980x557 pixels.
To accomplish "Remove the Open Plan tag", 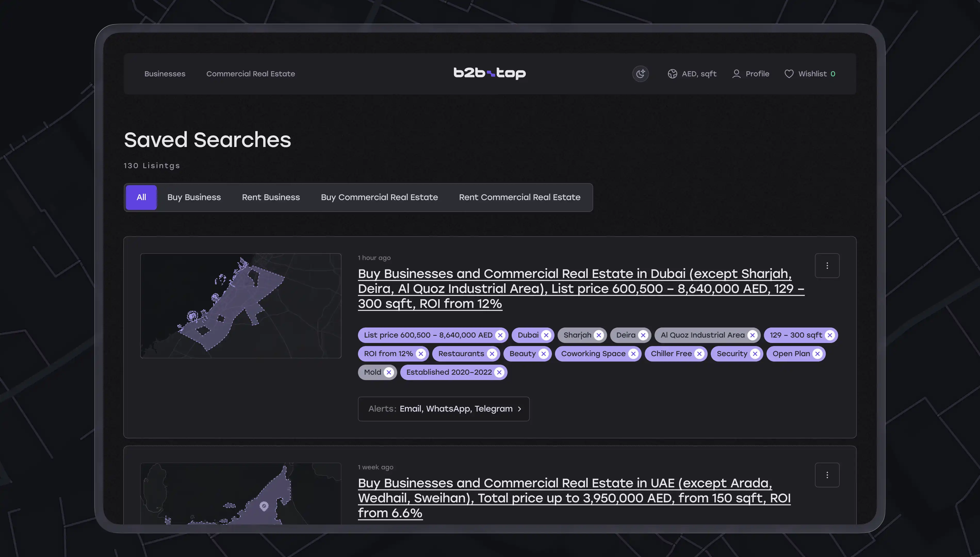I will (x=818, y=354).
